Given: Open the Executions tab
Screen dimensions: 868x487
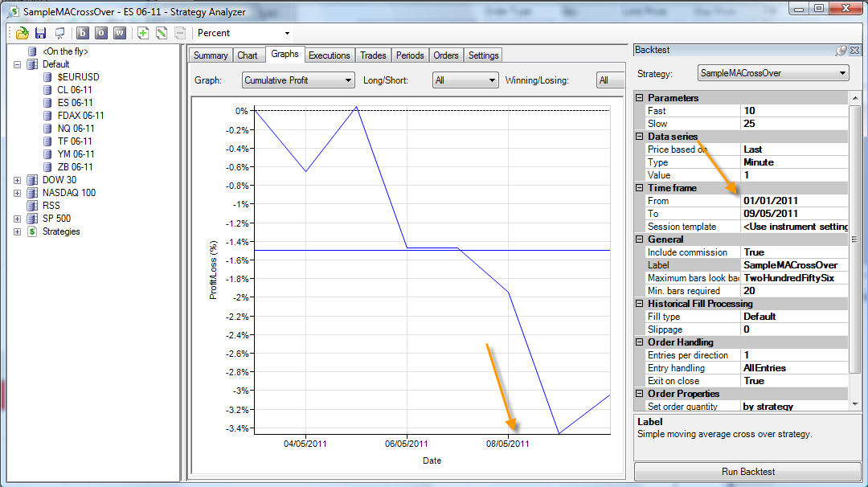Looking at the screenshot, I should click(x=330, y=55).
